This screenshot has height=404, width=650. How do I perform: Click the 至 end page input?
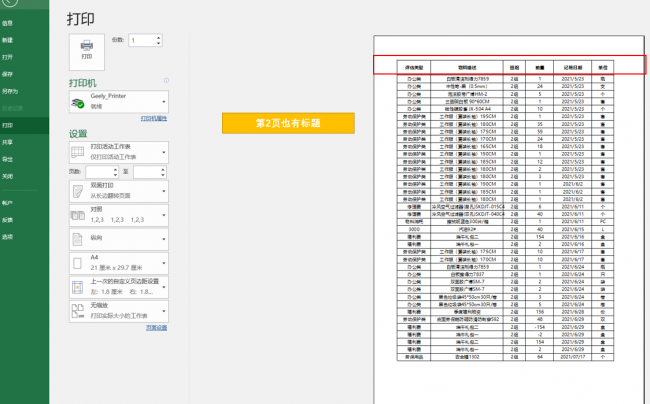tap(147, 172)
